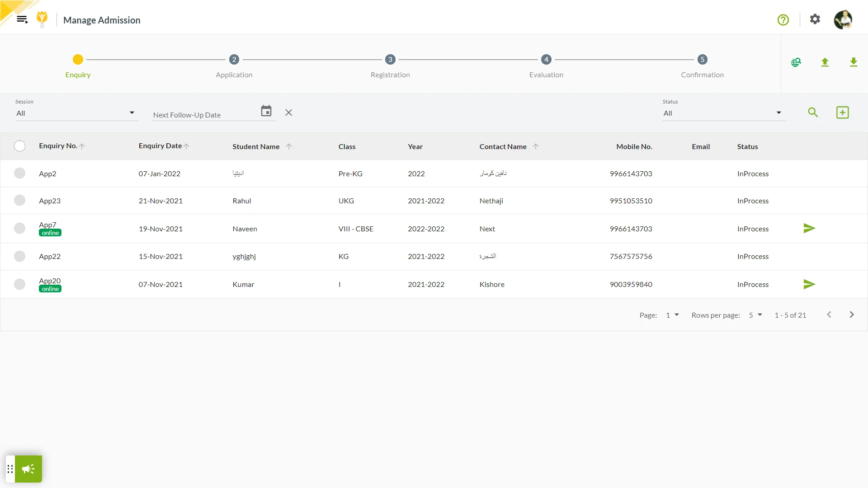Click the download arrow icon

click(x=854, y=62)
